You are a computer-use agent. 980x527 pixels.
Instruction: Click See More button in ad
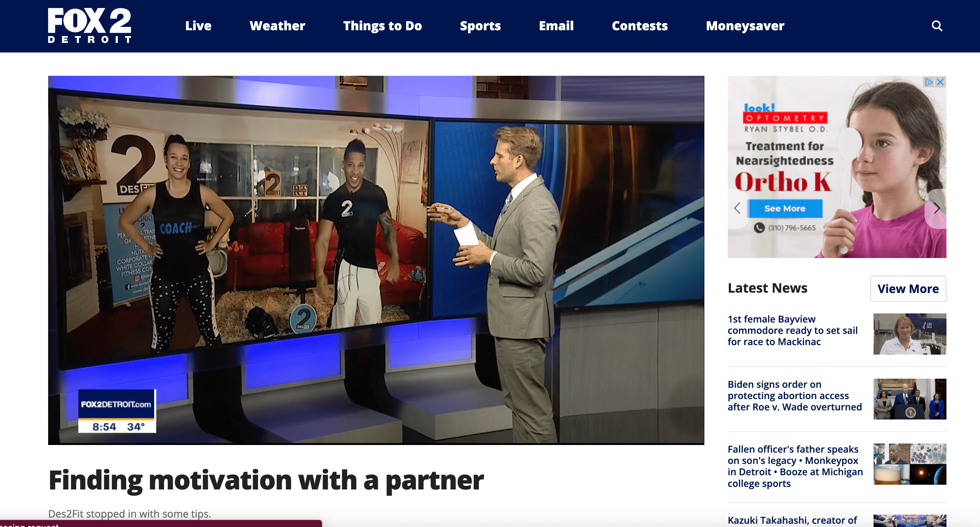point(785,208)
